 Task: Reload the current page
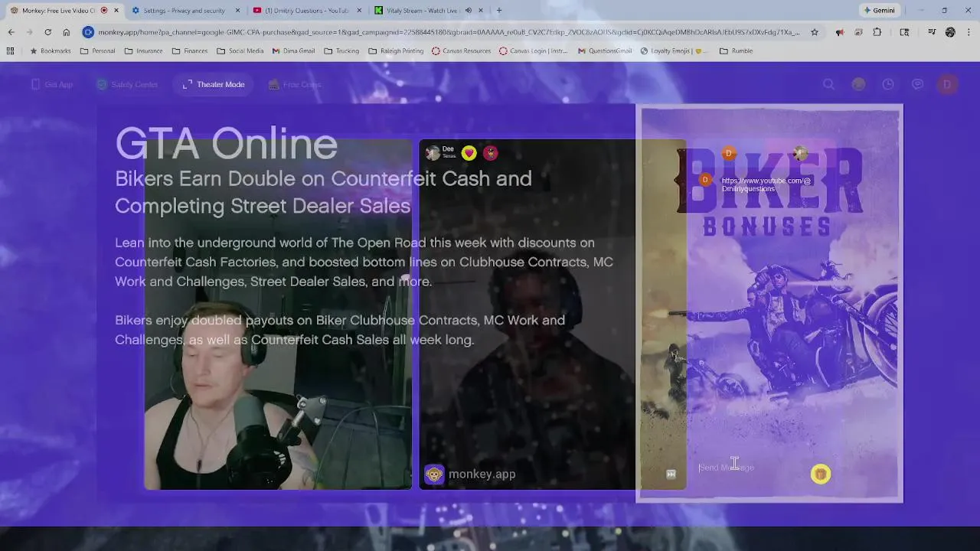tap(47, 32)
